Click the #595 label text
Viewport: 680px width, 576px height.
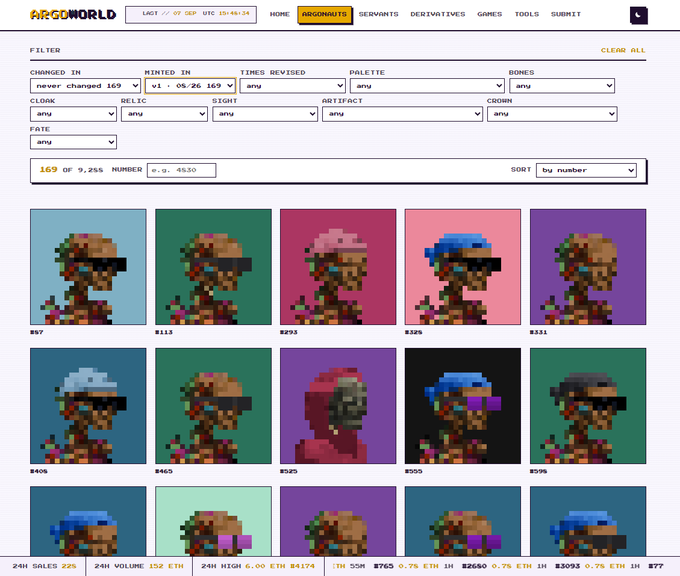538,471
